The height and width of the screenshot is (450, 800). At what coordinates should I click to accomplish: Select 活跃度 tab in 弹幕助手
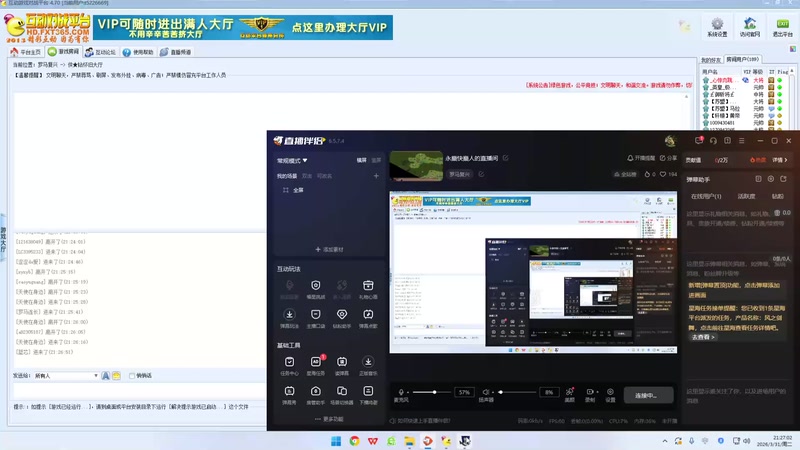coord(746,196)
